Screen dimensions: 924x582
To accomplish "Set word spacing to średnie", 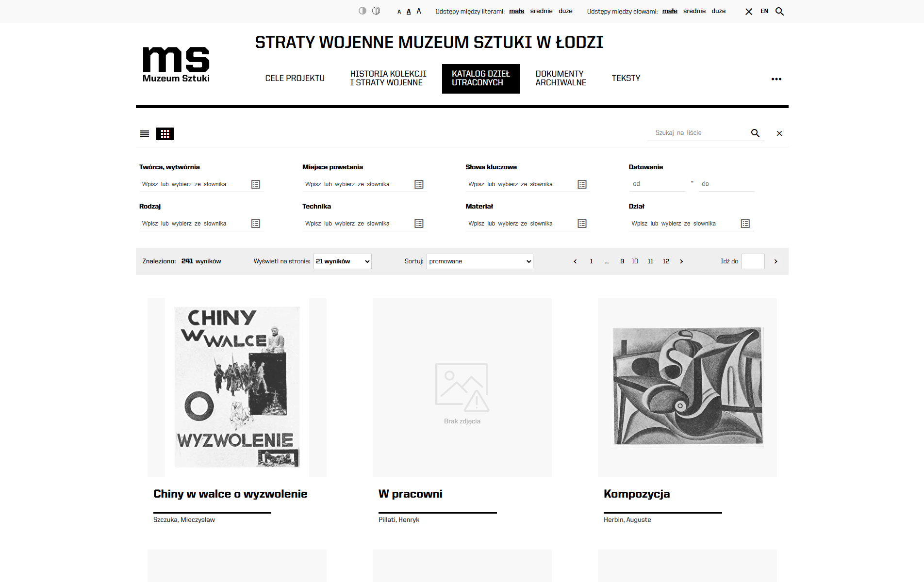I will coord(694,11).
